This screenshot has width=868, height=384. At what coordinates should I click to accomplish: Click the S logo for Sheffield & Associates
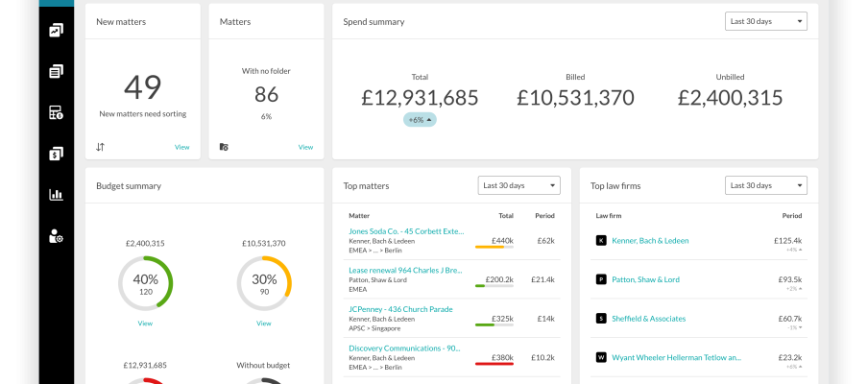click(601, 319)
